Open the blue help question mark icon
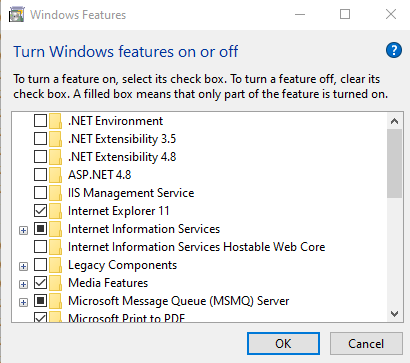Screen dimensions: 410x363 [x=394, y=51]
